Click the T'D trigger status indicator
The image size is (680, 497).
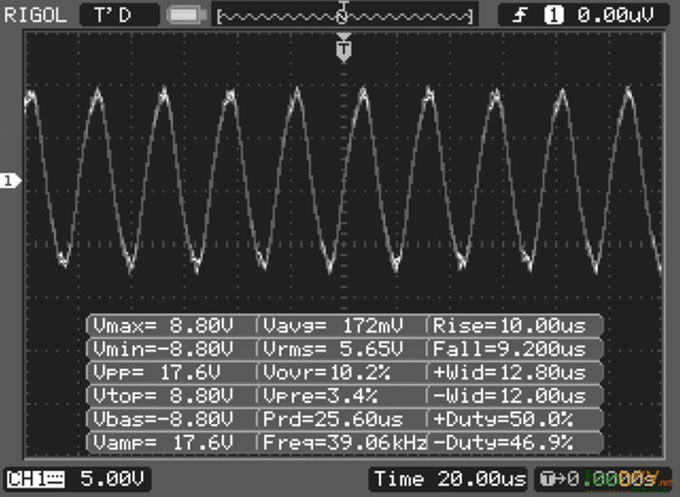(118, 15)
